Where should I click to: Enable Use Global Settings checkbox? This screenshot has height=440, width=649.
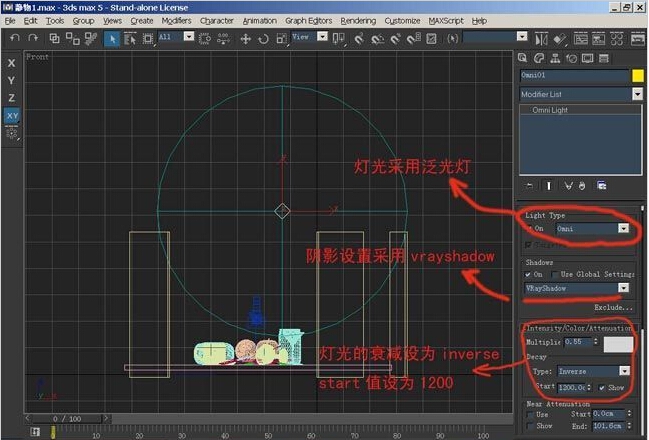(554, 274)
